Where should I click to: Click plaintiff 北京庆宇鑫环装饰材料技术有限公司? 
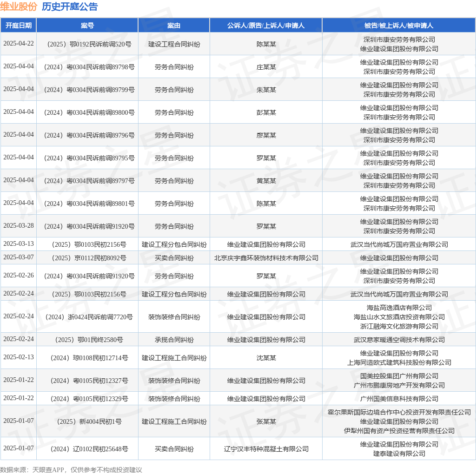tap(266, 258)
